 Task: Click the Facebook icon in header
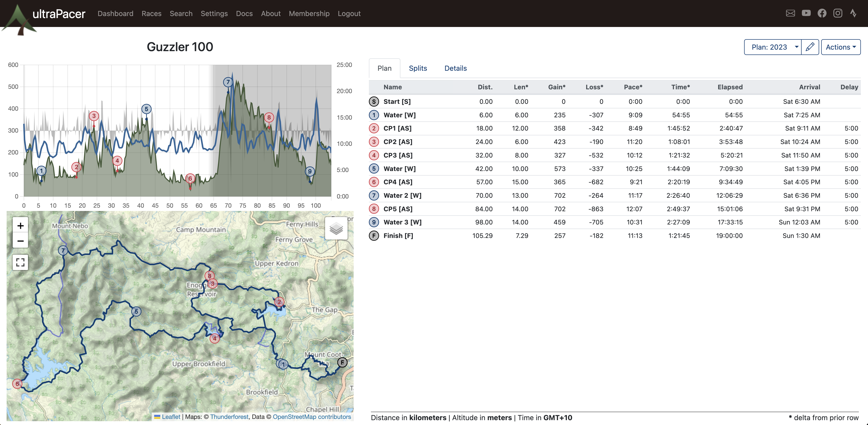(x=822, y=13)
